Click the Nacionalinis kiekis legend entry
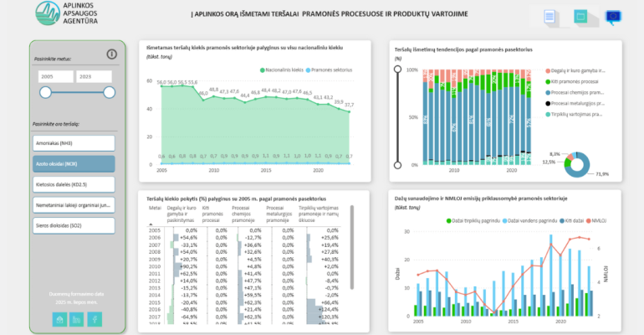Image resolution: width=644 pixels, height=335 pixels. coord(282,70)
